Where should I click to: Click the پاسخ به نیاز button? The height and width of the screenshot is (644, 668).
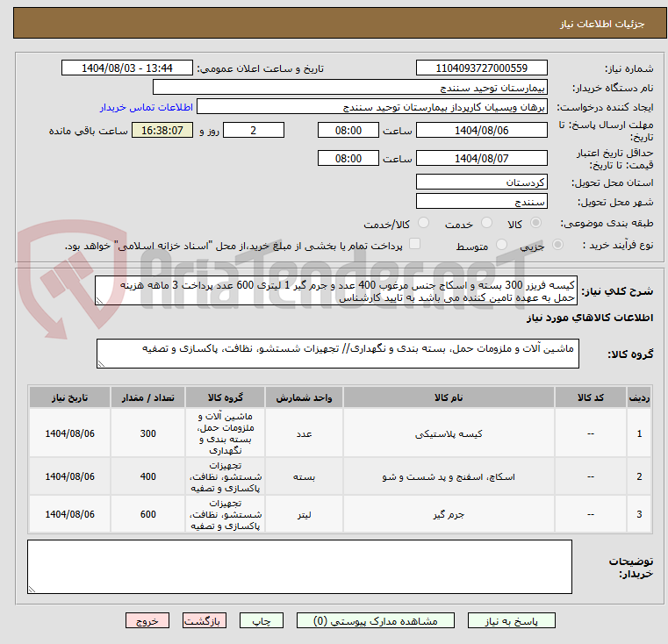coord(511,620)
